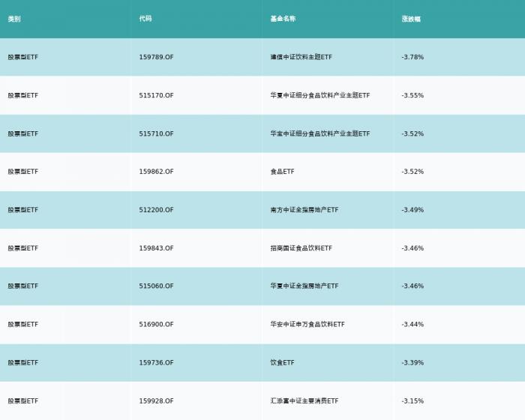Open 华夏中证全指房地产ETF fund name

click(304, 286)
